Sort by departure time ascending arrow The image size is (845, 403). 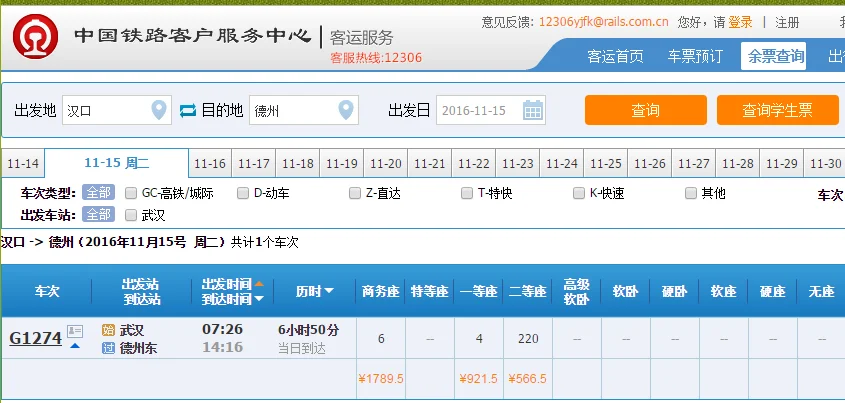[x=259, y=283]
